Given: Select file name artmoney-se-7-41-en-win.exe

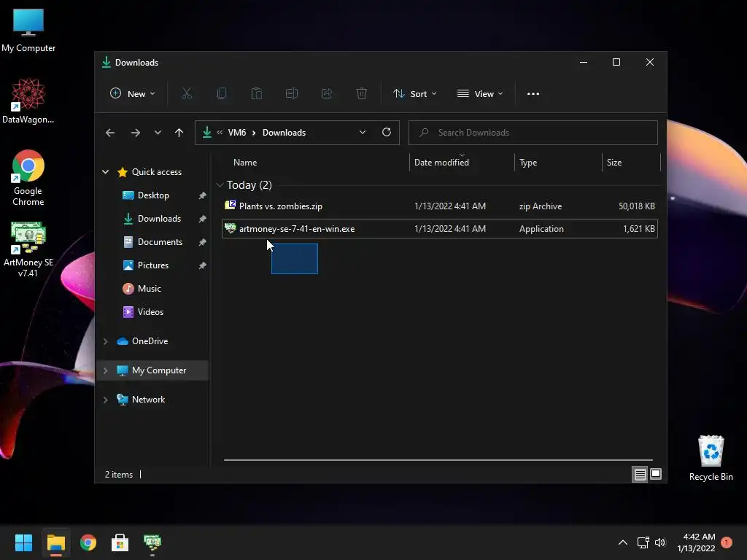Looking at the screenshot, I should click(297, 229).
